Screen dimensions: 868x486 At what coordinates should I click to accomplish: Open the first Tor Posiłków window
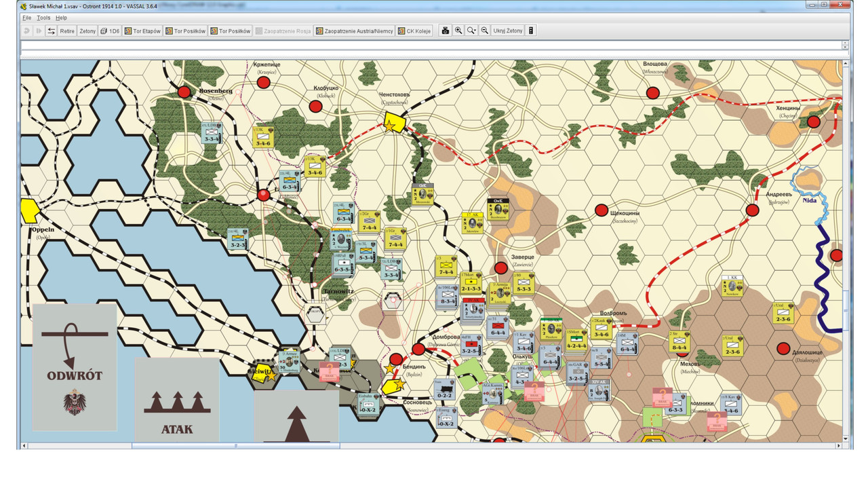(185, 31)
